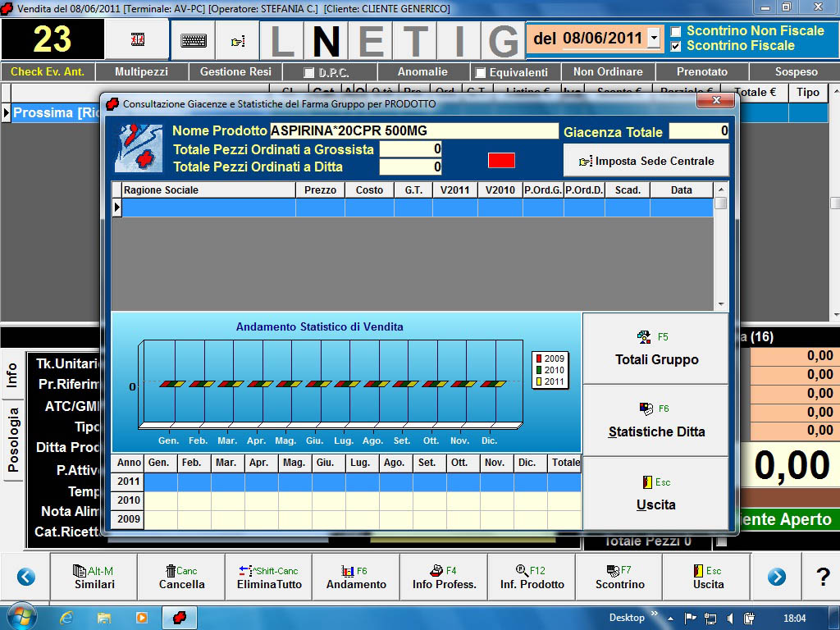Select the Gestione Resi menu item
The width and height of the screenshot is (840, 630).
coord(235,72)
